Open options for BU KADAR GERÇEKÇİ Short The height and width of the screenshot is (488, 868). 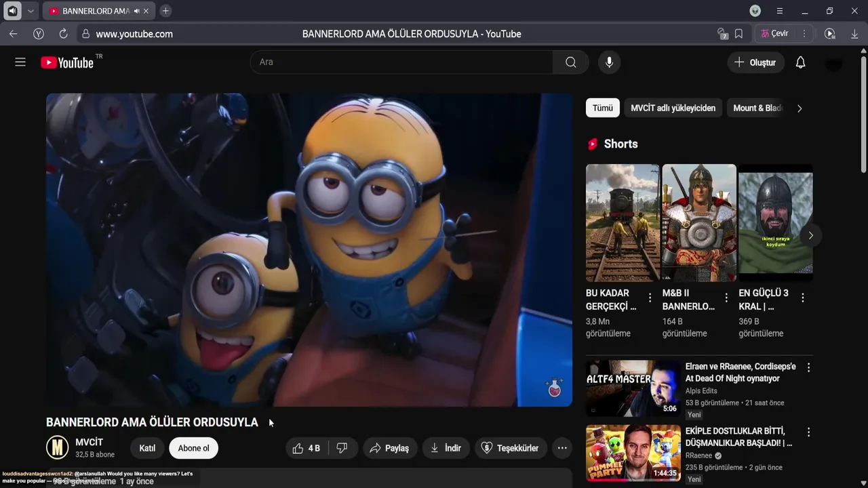click(x=650, y=298)
